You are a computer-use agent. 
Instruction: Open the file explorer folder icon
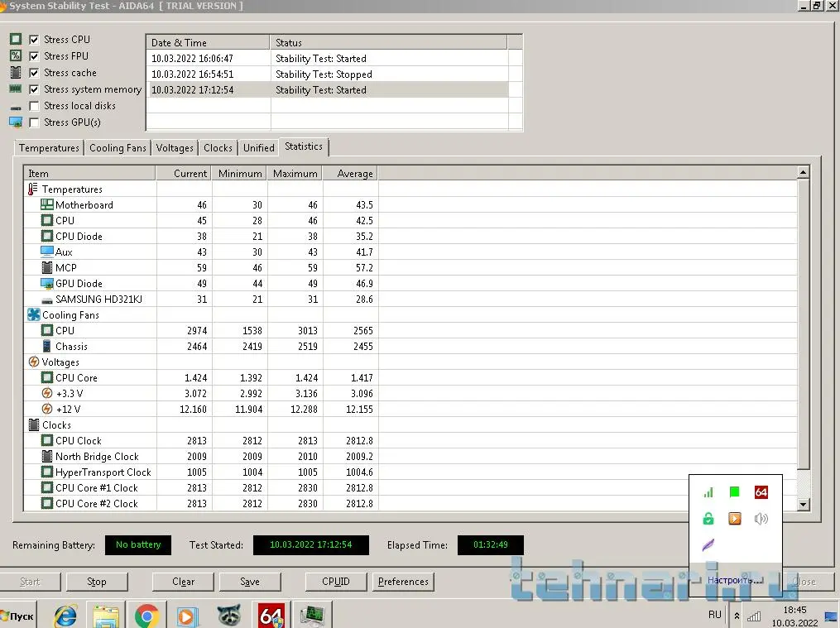pyautogui.click(x=106, y=616)
